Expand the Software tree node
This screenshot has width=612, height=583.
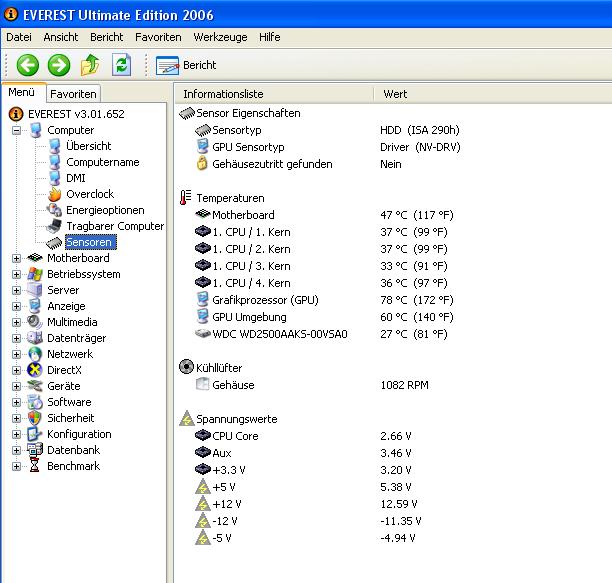pyautogui.click(x=16, y=402)
